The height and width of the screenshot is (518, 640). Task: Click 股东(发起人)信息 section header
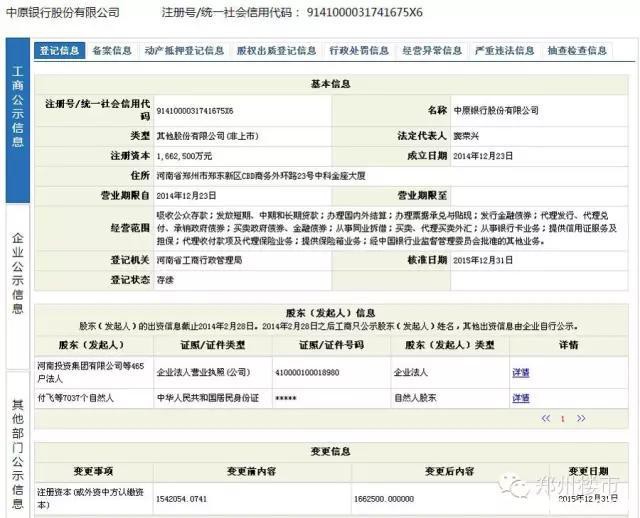(331, 313)
